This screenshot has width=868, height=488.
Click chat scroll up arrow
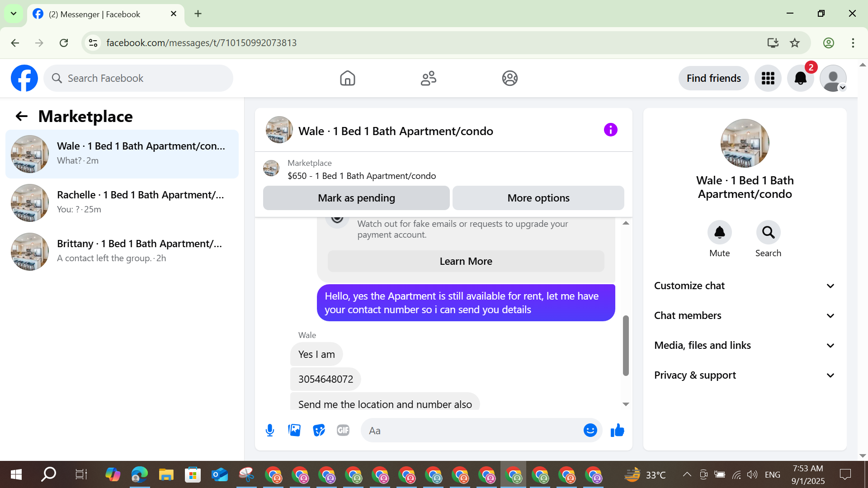click(626, 223)
